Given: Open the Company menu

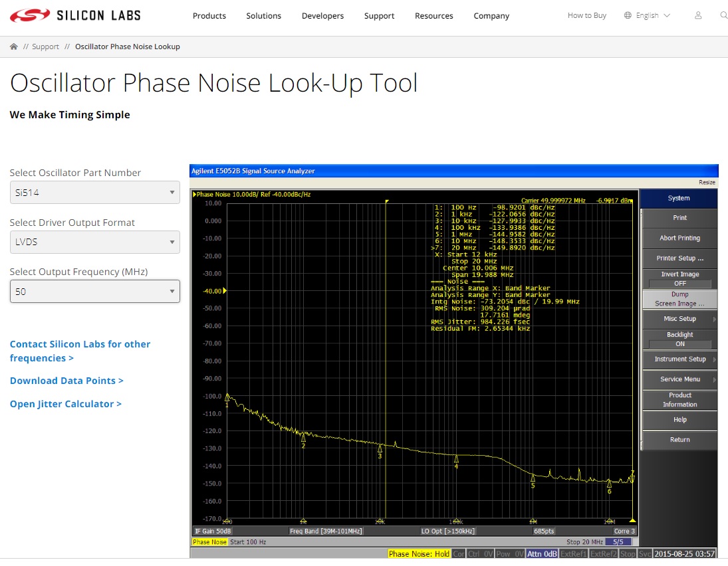Looking at the screenshot, I should tap(491, 16).
